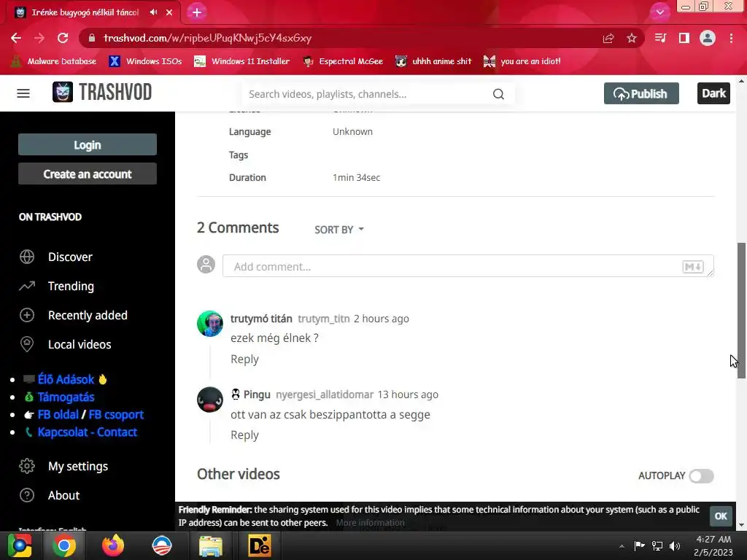This screenshot has height=560, width=747.
Task: Click Recently added plus icon
Action: [27, 315]
